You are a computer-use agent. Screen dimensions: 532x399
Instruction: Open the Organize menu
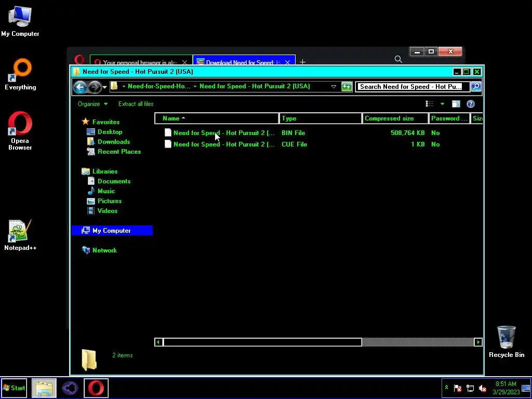pos(92,104)
